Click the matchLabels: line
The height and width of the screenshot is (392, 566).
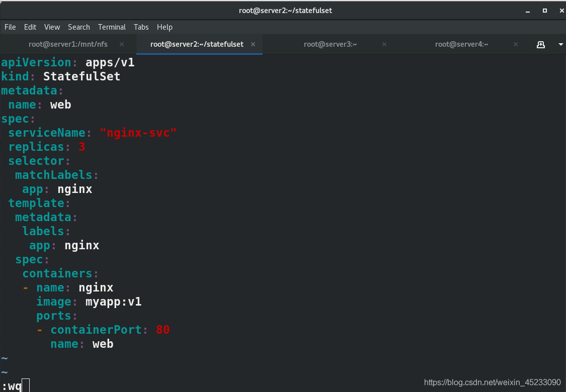click(x=57, y=175)
